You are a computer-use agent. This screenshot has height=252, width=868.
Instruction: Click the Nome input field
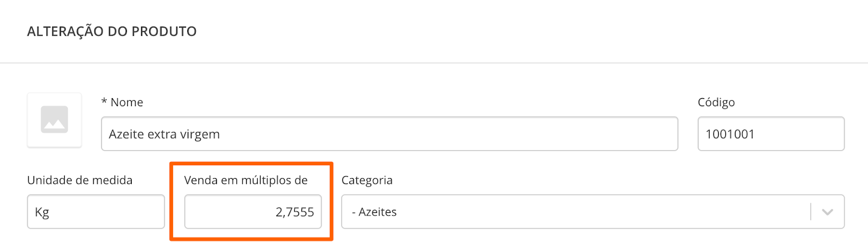389,134
